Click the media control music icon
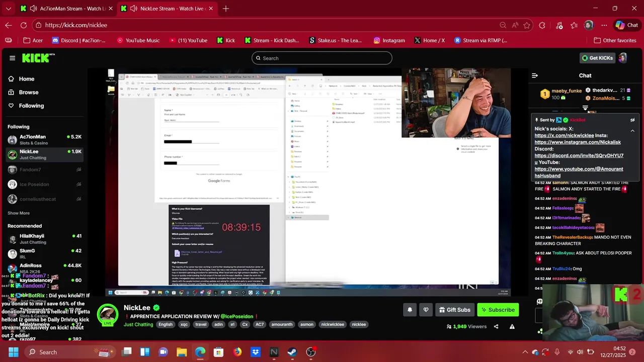 click(x=559, y=25)
